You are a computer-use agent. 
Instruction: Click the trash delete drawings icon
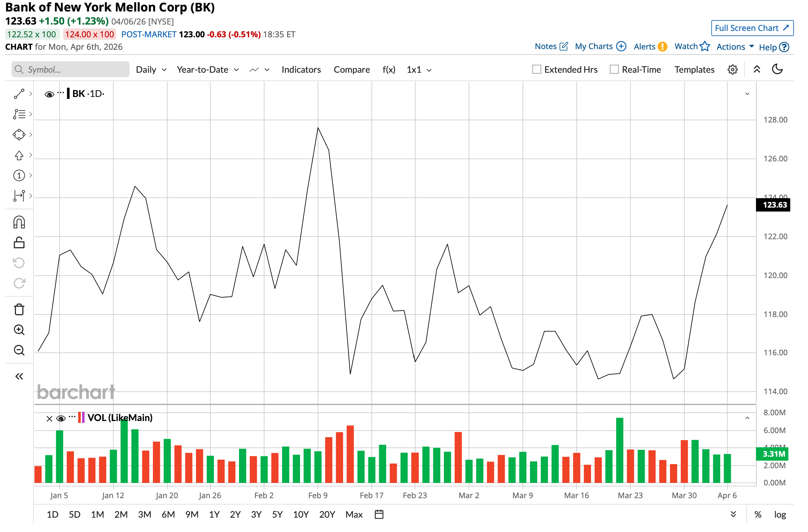click(x=19, y=310)
